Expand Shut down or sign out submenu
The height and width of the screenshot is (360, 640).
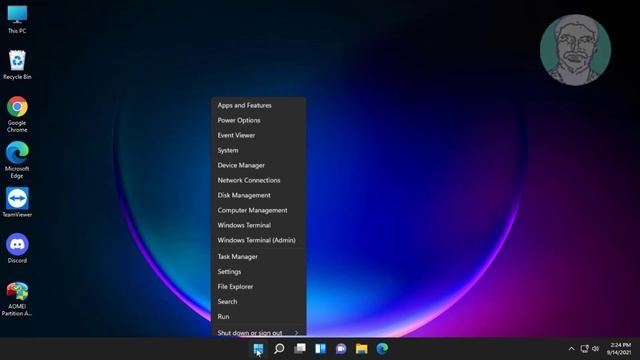(x=258, y=332)
